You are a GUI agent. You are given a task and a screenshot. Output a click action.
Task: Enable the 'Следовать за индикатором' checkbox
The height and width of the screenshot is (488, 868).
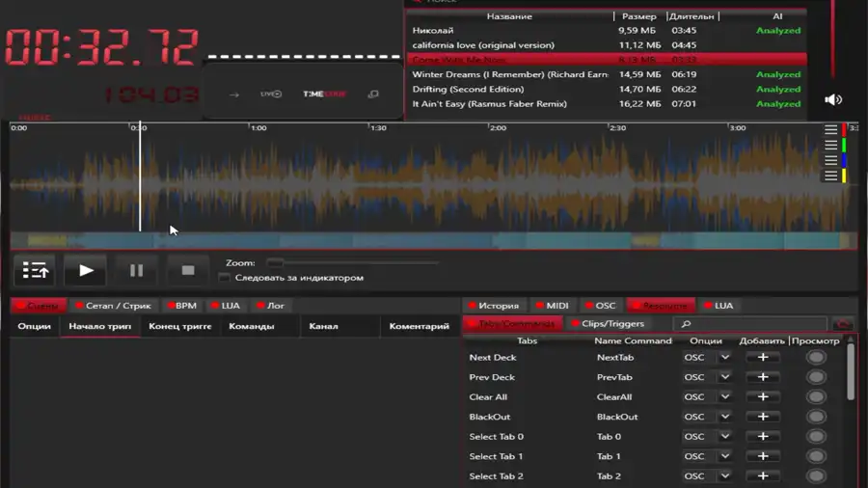coord(225,278)
